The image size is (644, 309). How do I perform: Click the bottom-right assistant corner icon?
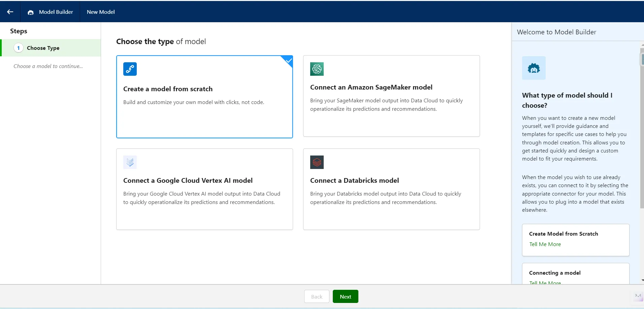click(638, 296)
